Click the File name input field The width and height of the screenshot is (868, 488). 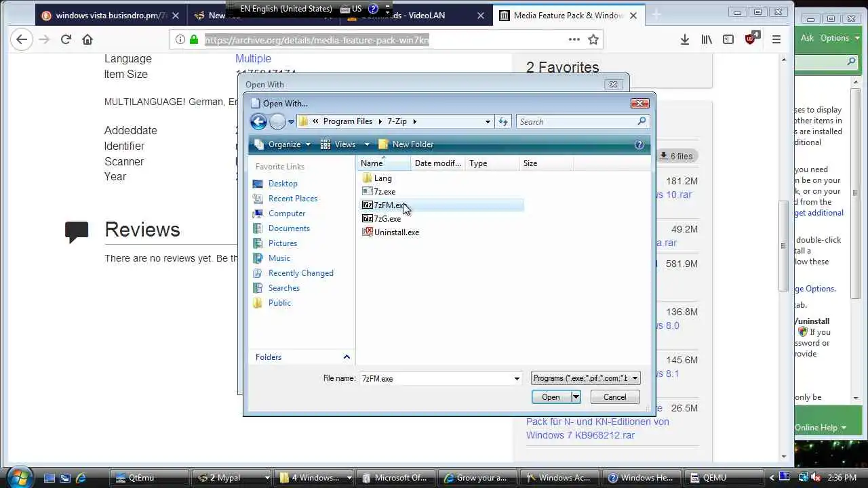point(435,379)
